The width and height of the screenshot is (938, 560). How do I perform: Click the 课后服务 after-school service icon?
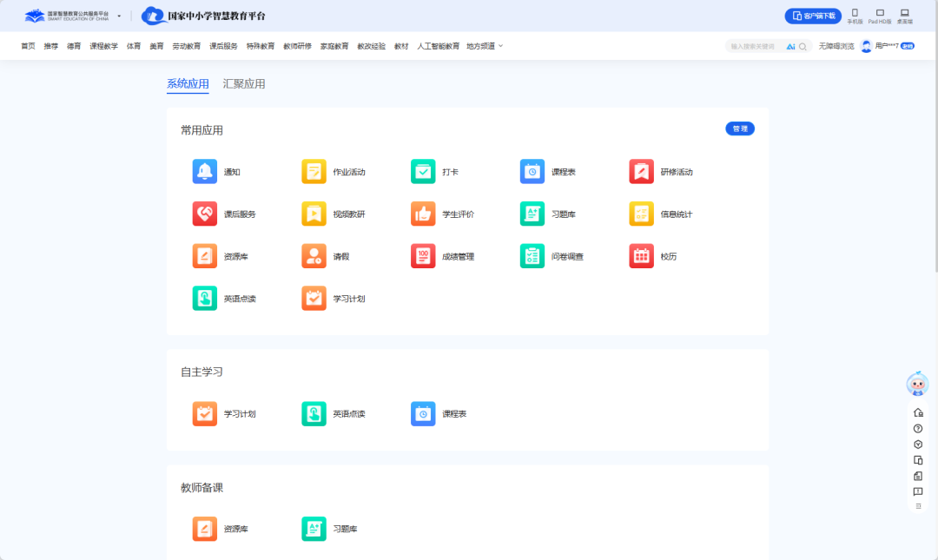click(x=205, y=214)
